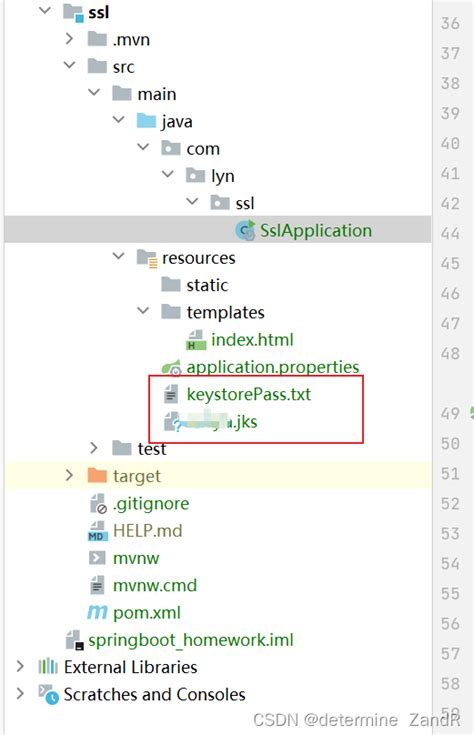Click the mvnw script file icon
Image resolution: width=474 pixels, height=735 pixels.
[97, 558]
